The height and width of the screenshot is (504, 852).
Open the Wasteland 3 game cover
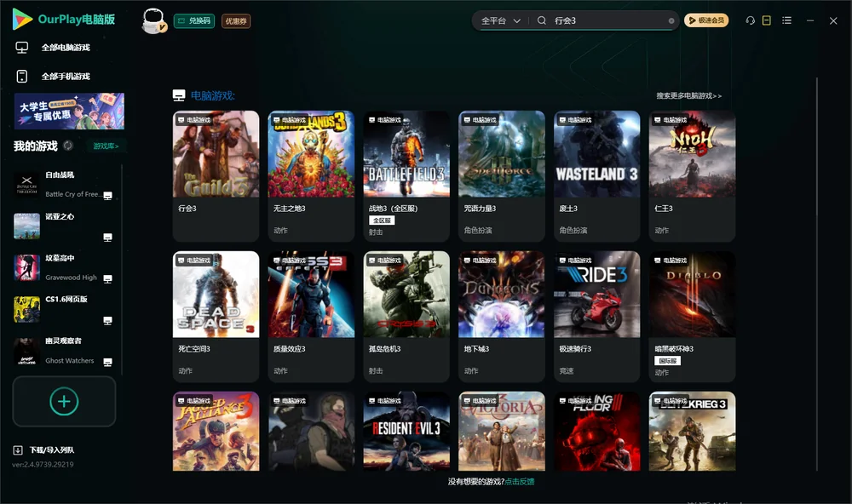click(596, 154)
